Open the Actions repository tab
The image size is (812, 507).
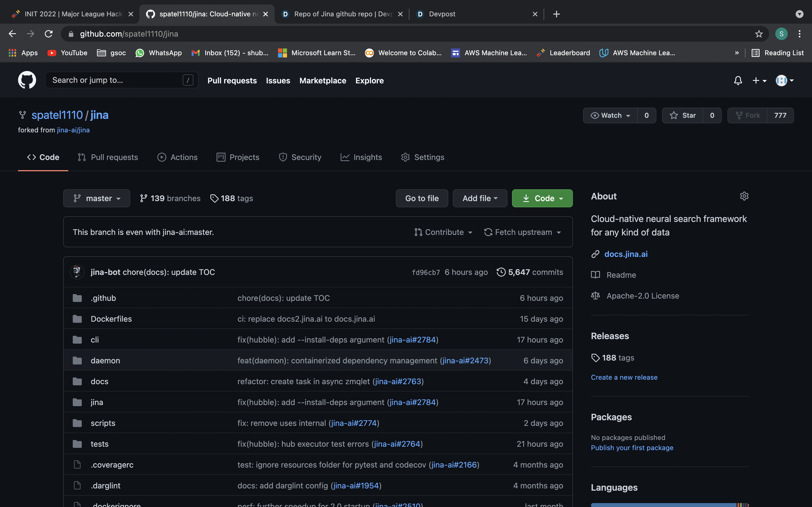[x=178, y=157]
